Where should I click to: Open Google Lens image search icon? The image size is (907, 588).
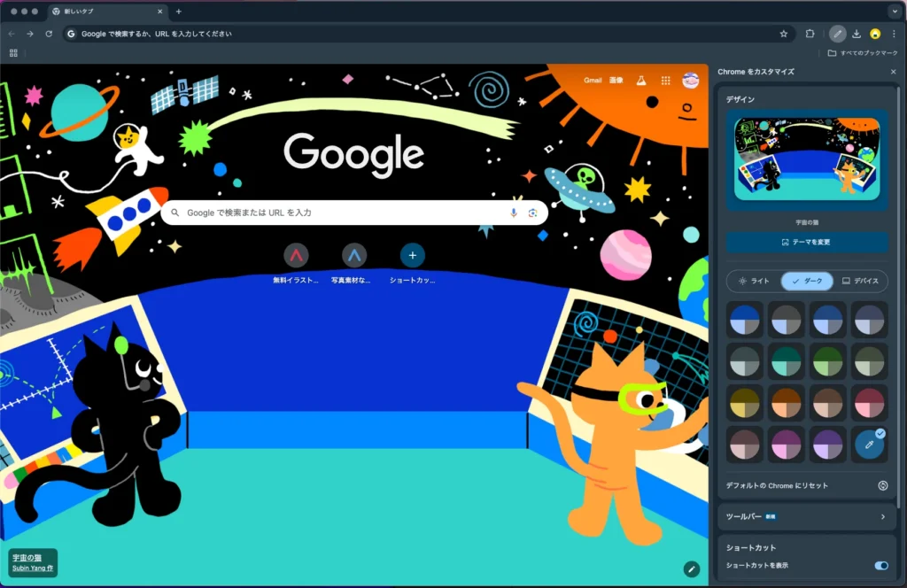coord(532,213)
